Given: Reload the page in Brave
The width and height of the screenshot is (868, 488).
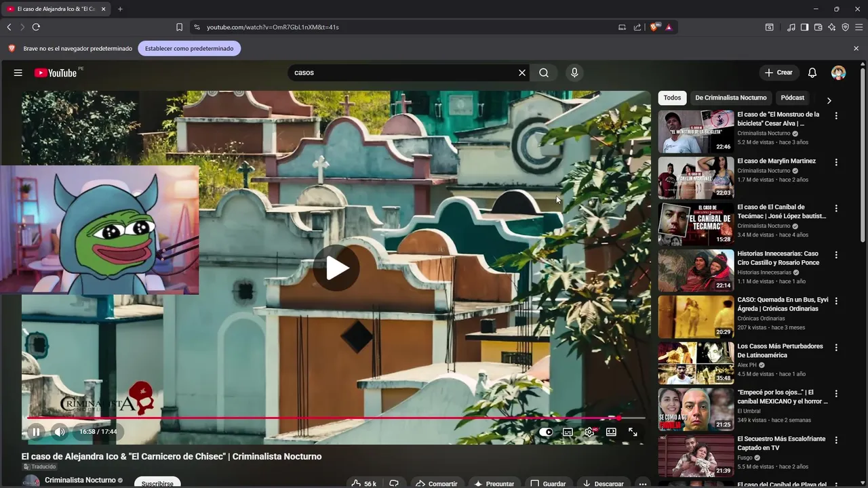Looking at the screenshot, I should click(x=36, y=27).
